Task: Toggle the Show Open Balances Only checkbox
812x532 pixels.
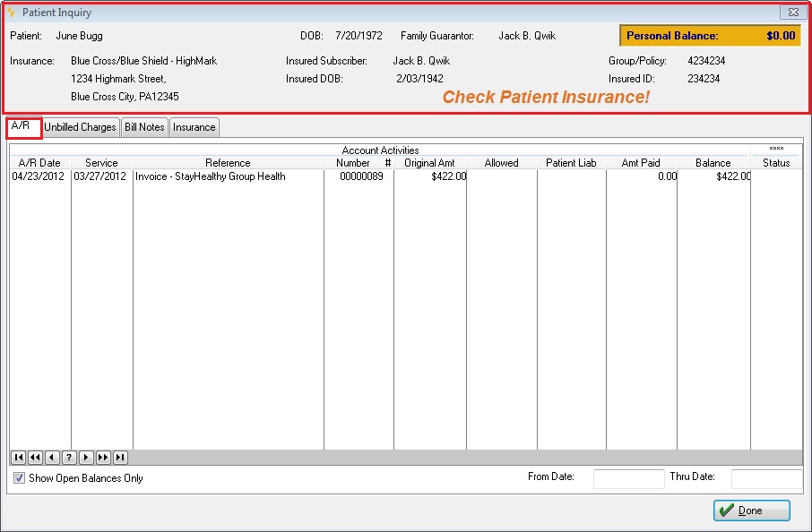Action: pos(19,478)
